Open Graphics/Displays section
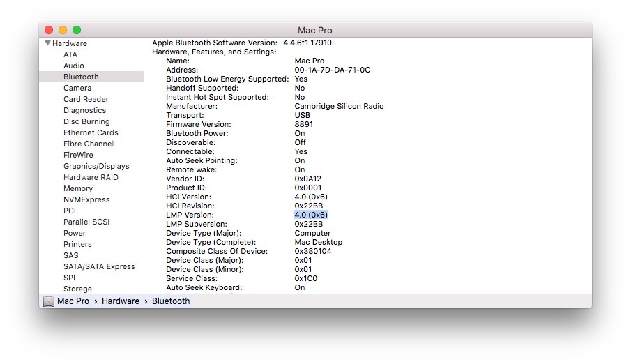The height and width of the screenshot is (364, 631). tap(96, 166)
